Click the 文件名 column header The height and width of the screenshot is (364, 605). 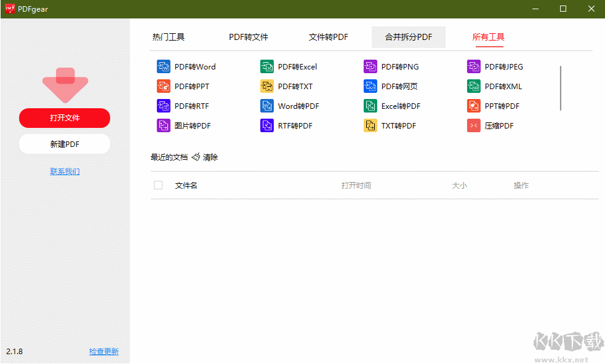(186, 186)
